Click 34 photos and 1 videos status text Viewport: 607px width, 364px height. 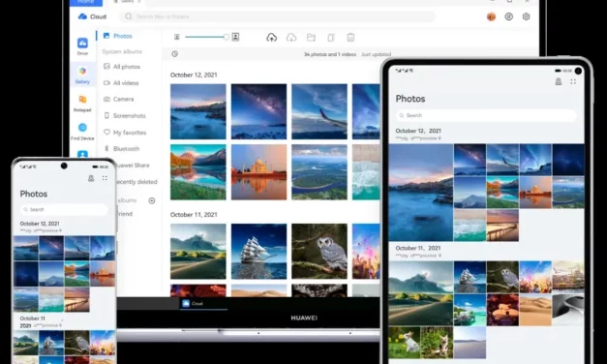(x=330, y=54)
